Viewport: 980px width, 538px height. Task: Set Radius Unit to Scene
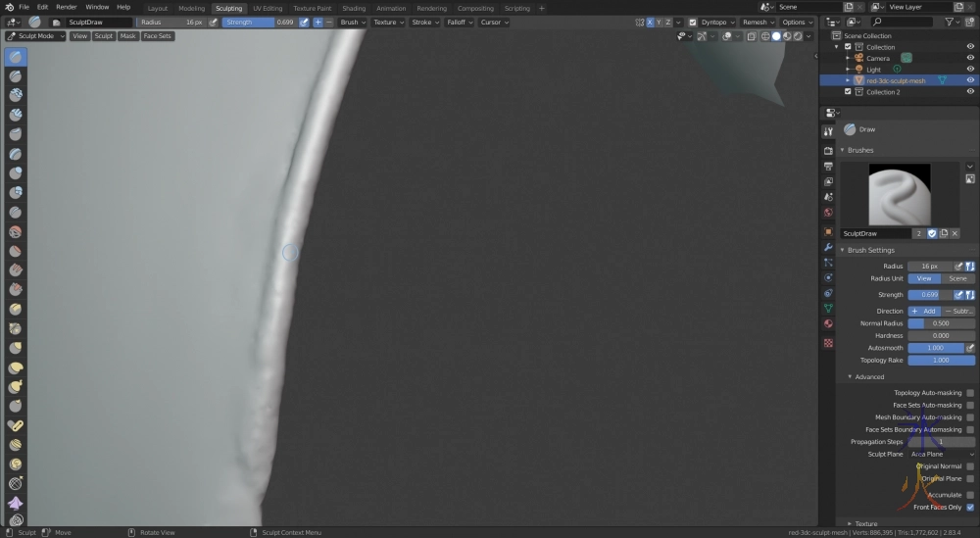click(957, 278)
